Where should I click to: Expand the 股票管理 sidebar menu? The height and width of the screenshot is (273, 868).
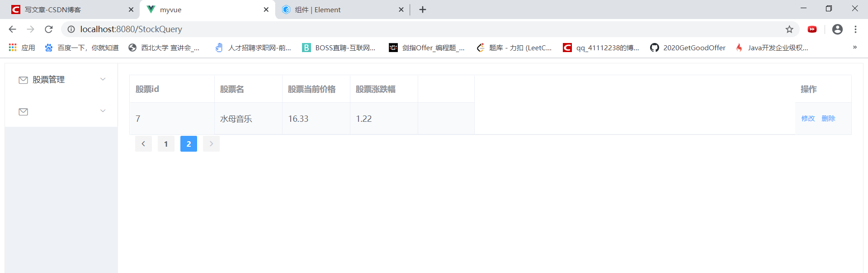(61, 80)
